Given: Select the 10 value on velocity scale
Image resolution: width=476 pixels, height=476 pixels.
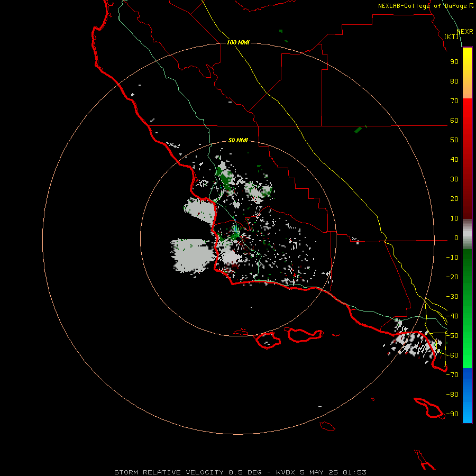Looking at the screenshot, I should [x=454, y=218].
